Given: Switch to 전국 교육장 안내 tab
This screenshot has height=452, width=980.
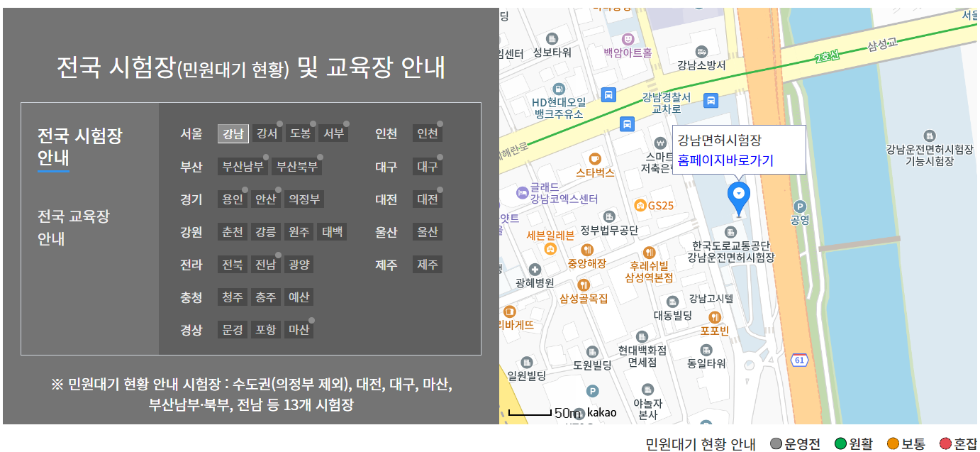Looking at the screenshot, I should tap(74, 227).
